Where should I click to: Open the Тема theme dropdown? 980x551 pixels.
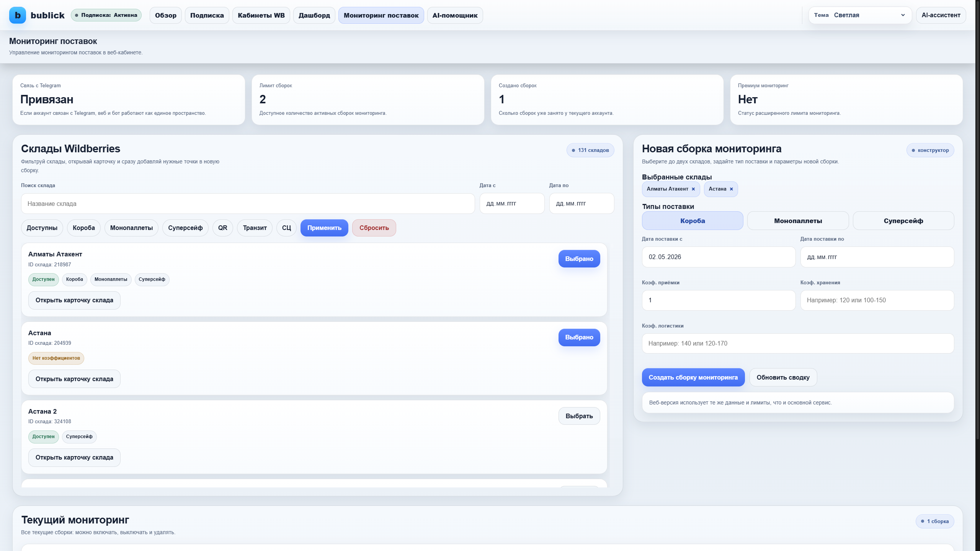[860, 15]
